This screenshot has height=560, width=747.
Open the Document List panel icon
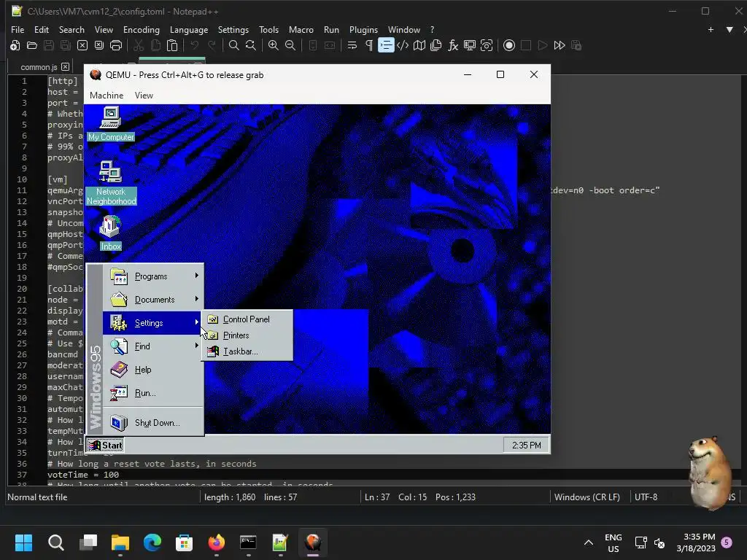click(436, 45)
